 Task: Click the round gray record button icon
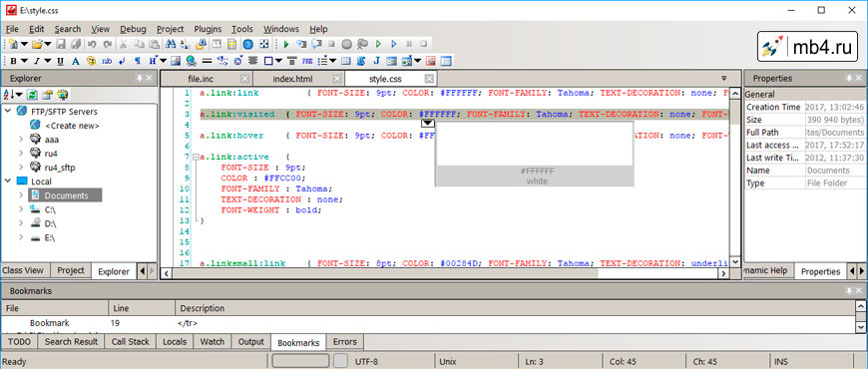[346, 44]
